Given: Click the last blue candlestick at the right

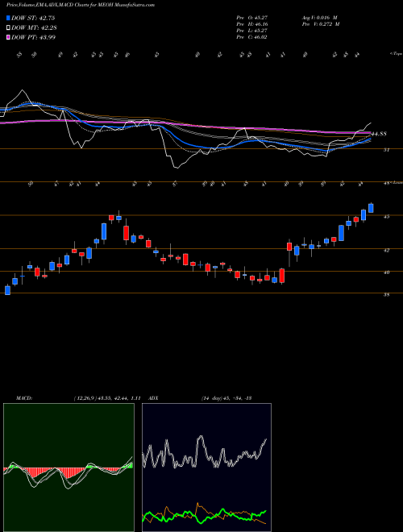Looking at the screenshot, I should tap(371, 208).
